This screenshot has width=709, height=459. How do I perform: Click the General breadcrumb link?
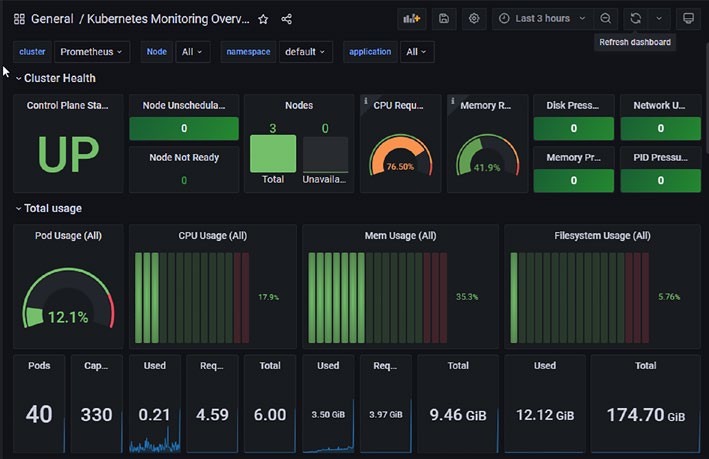coord(52,19)
